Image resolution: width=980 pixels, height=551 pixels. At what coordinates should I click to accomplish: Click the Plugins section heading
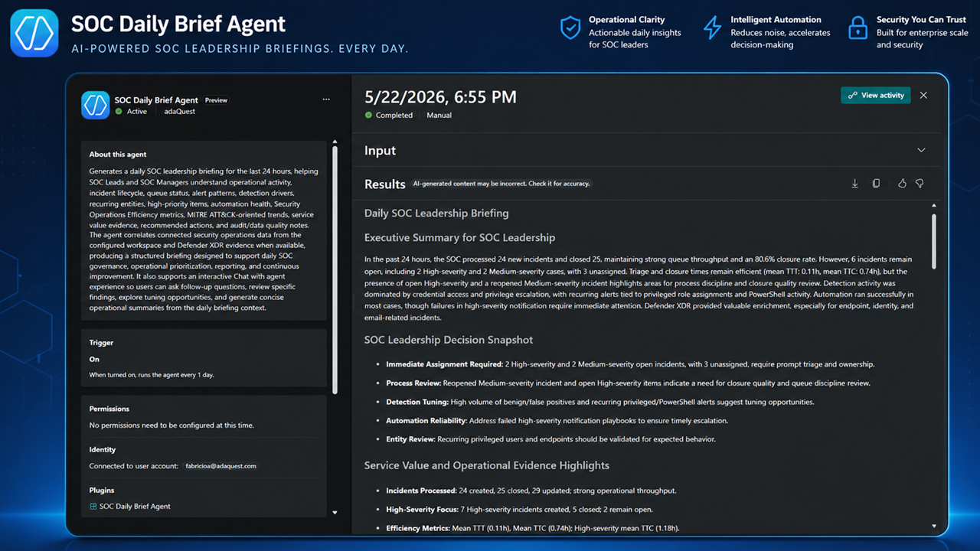[102, 491]
